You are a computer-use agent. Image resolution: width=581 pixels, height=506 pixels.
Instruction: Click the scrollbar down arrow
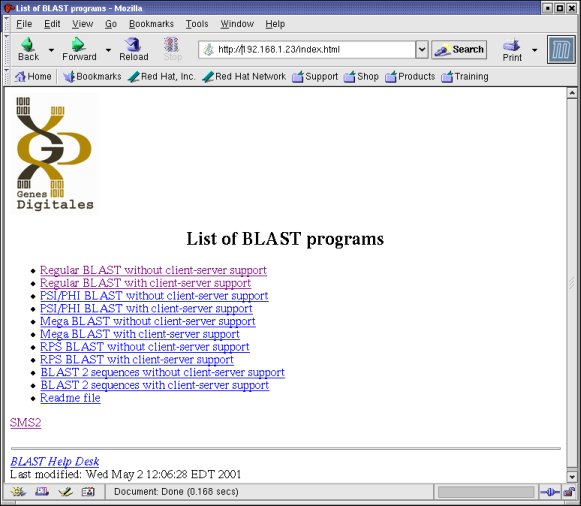572,477
